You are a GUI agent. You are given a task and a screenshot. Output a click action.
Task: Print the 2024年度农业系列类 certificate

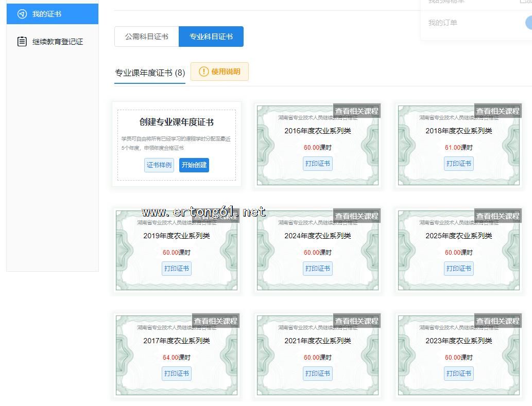[x=317, y=269]
